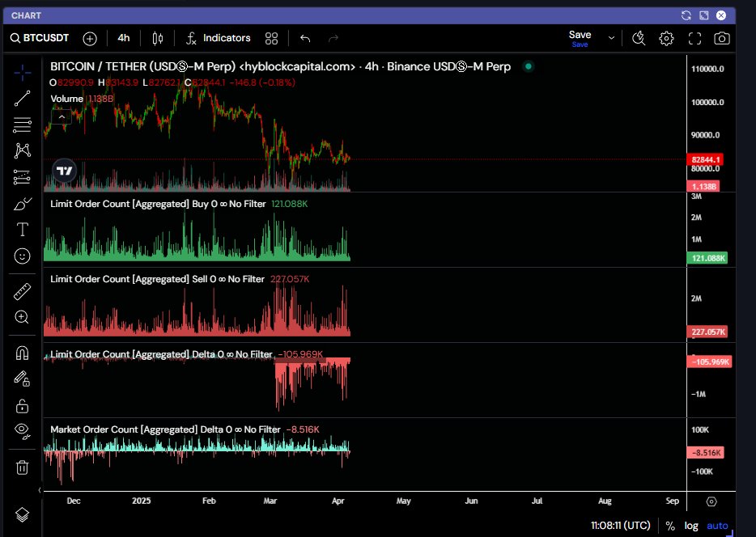
Task: Select the Text annotation tool
Action: (x=22, y=229)
